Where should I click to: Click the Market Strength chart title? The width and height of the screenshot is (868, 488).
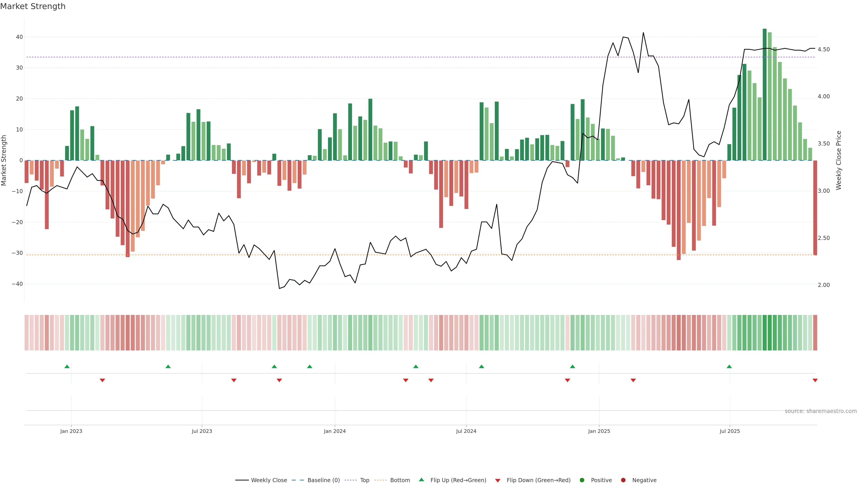tap(33, 6)
